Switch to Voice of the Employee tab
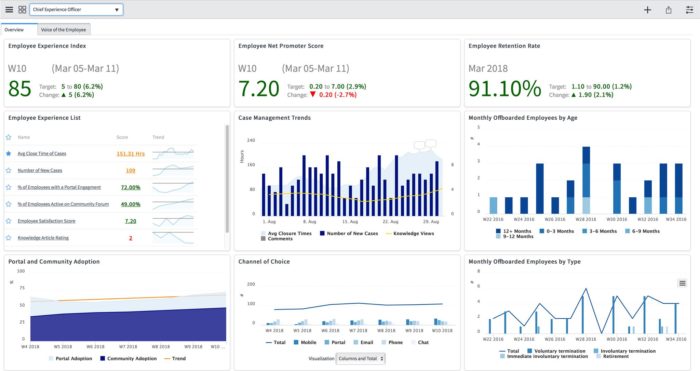This screenshot has width=700, height=371. coord(63,29)
